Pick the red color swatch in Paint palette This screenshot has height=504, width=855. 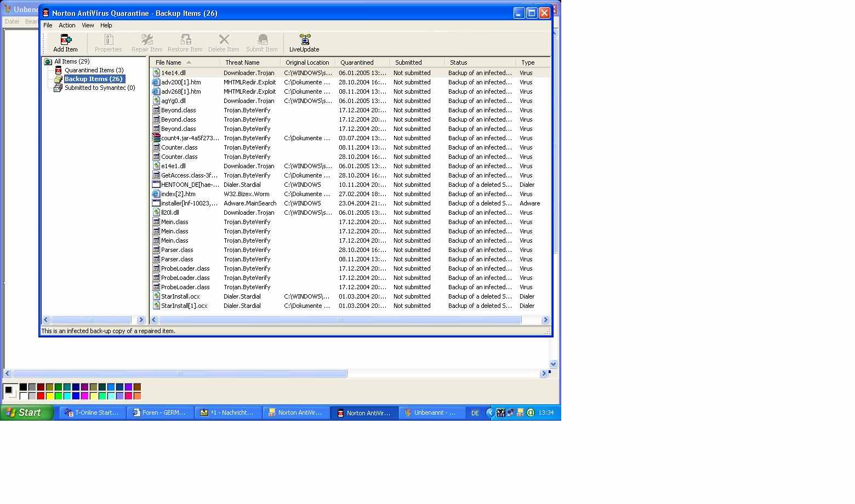pyautogui.click(x=41, y=396)
